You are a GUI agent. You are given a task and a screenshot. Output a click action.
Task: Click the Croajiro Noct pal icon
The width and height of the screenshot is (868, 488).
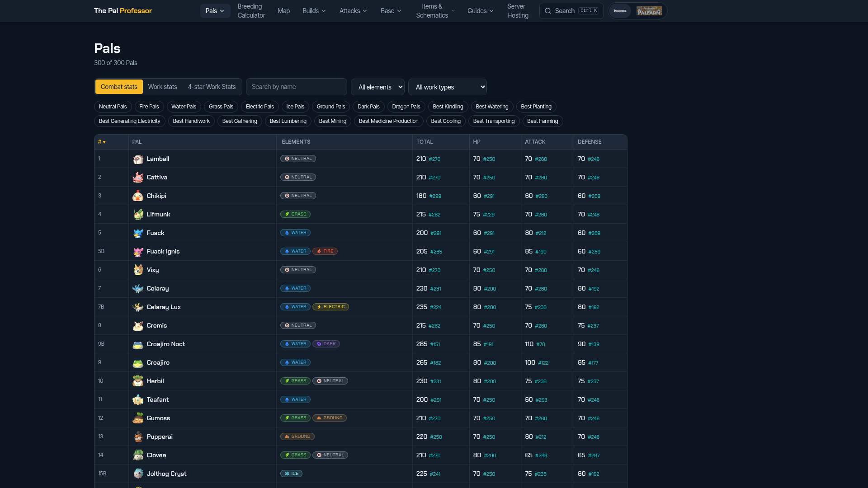[138, 344]
